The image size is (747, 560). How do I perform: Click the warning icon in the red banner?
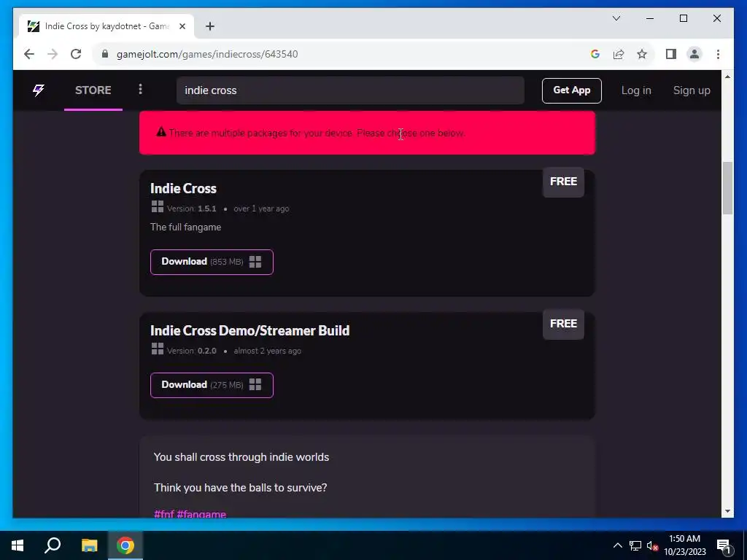click(161, 133)
